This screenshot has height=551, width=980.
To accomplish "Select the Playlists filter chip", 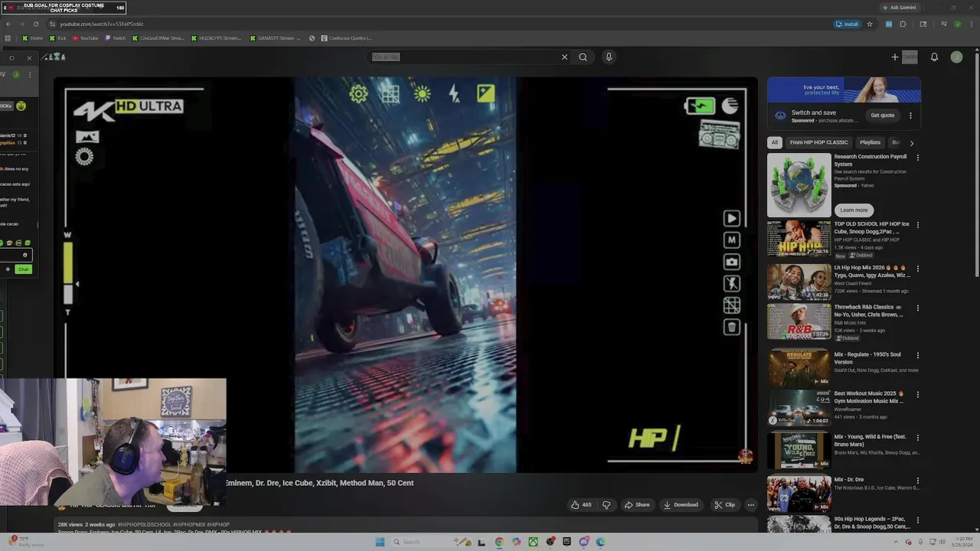I will click(870, 142).
